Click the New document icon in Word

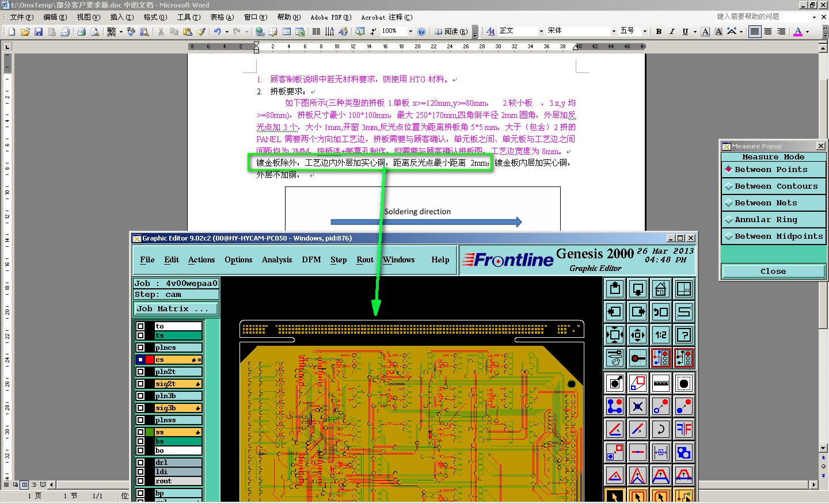(12, 32)
